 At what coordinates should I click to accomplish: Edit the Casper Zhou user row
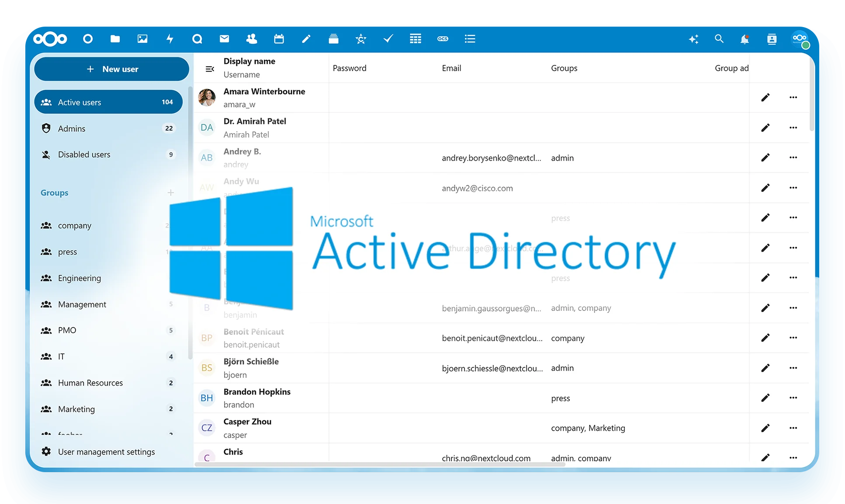[x=765, y=428]
